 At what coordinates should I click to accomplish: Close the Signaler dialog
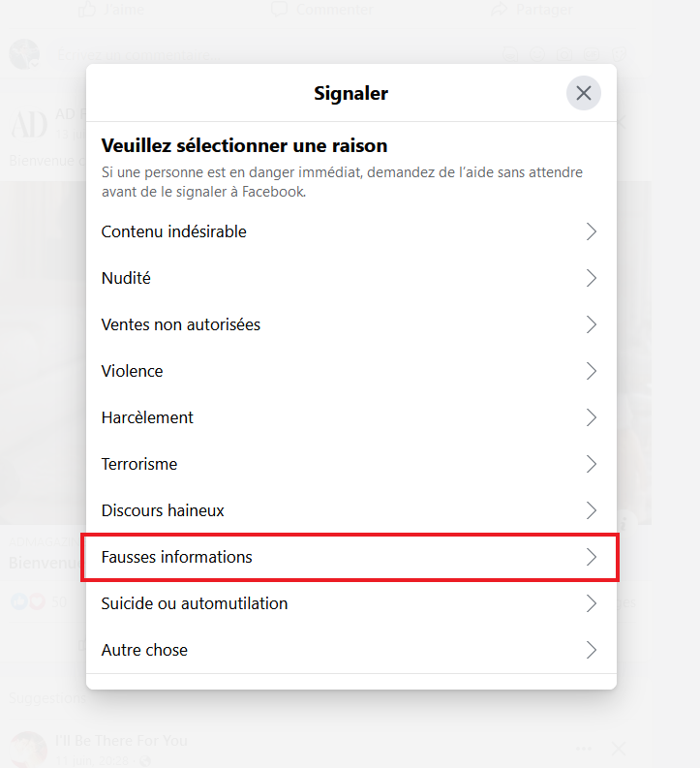tap(584, 93)
